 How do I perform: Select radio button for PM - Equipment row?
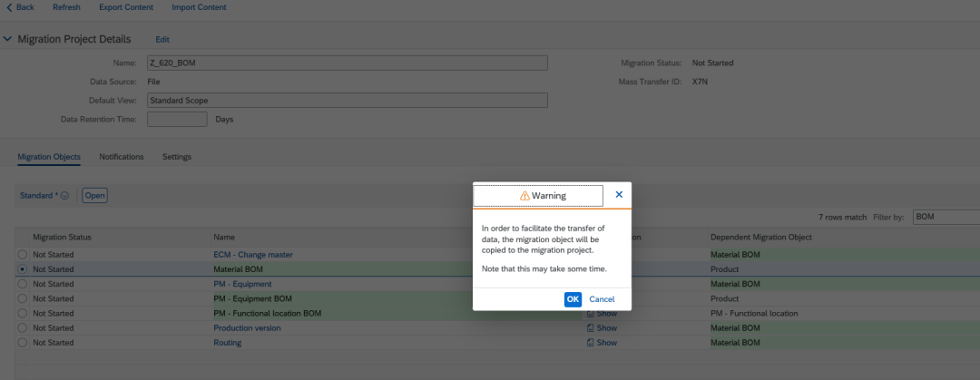click(x=23, y=284)
